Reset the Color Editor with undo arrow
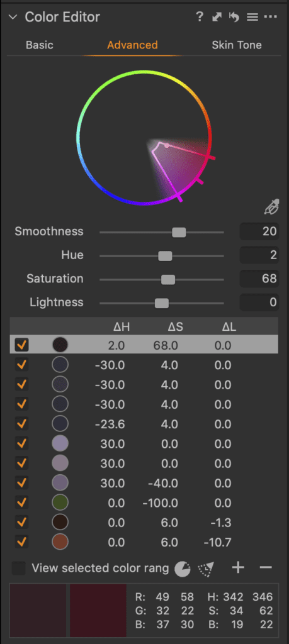 point(234,17)
